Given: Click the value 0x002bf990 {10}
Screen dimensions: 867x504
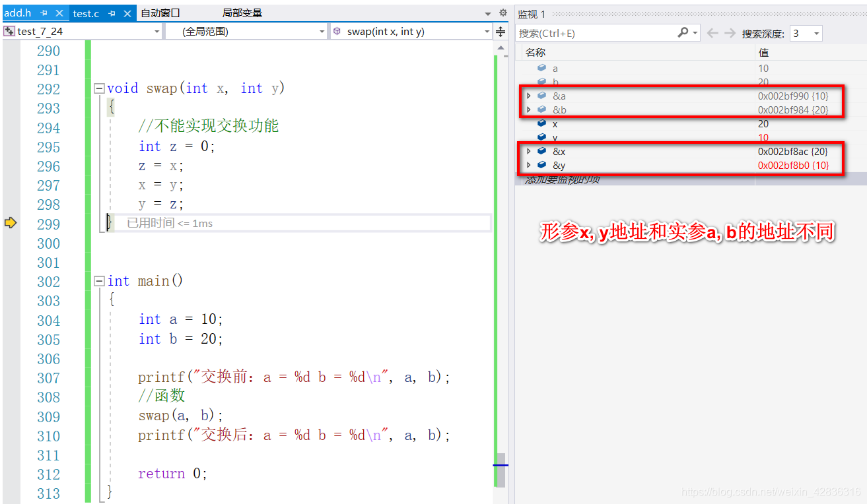Looking at the screenshot, I should [793, 96].
